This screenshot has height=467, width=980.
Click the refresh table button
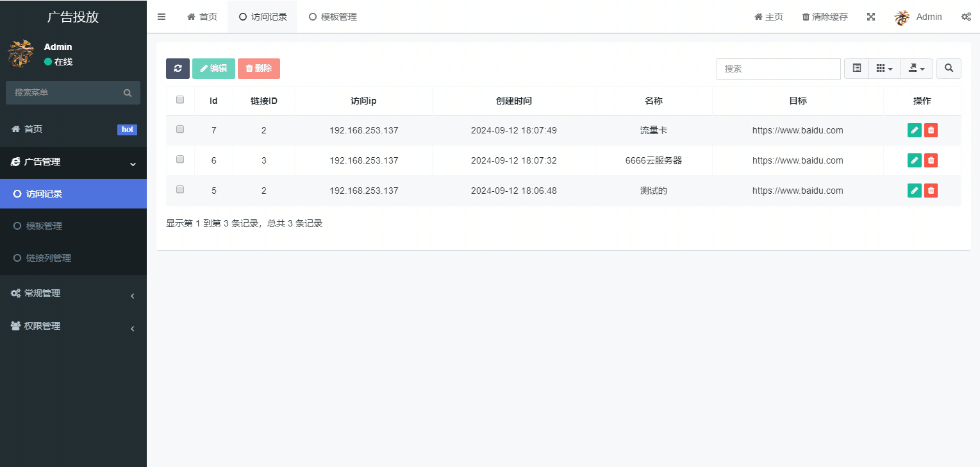tap(178, 69)
